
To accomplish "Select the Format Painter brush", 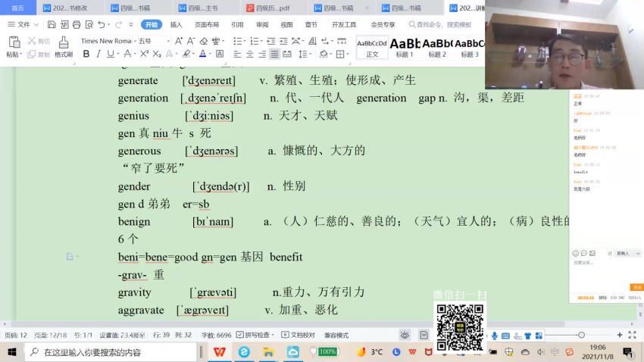I will pos(63,42).
